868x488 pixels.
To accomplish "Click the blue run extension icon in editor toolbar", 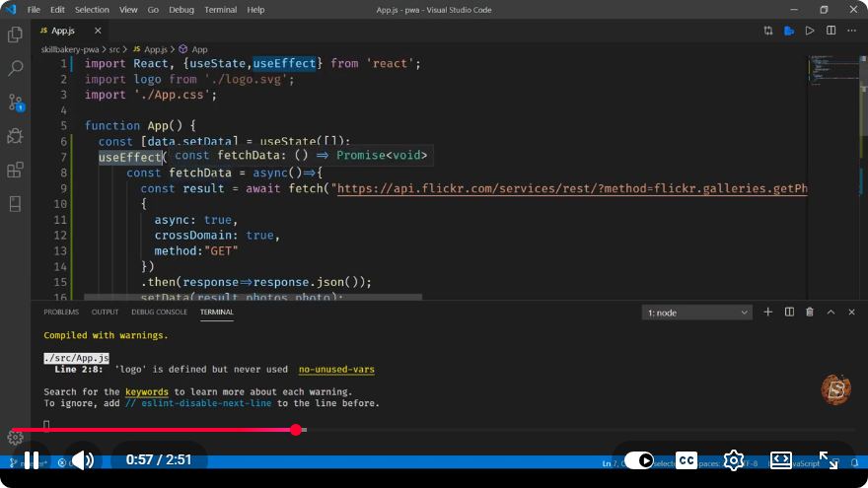I will [789, 31].
